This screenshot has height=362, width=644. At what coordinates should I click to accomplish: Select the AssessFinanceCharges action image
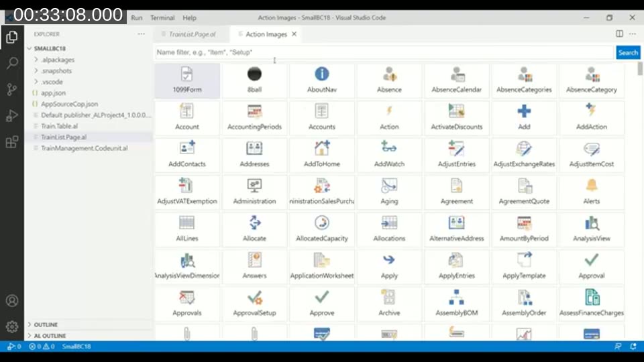[592, 304]
